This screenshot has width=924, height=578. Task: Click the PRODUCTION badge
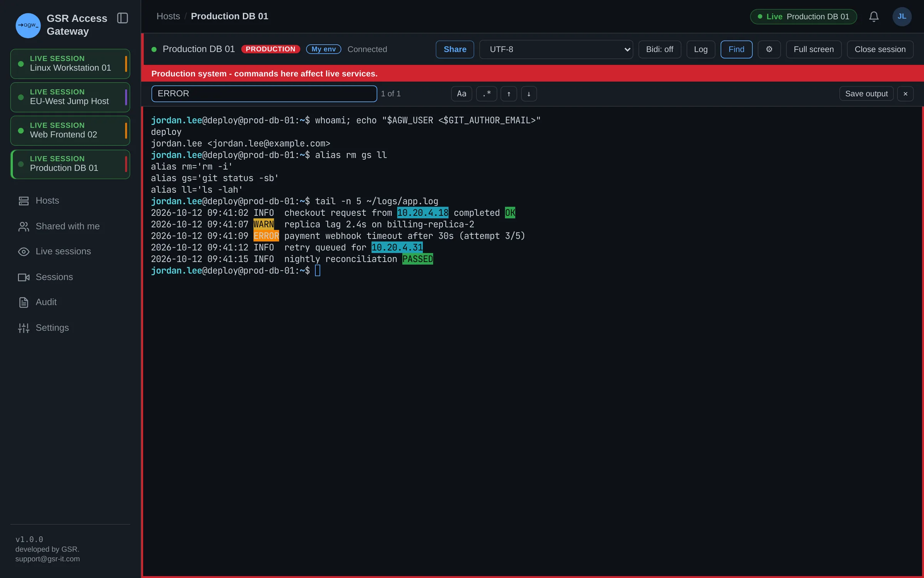click(x=270, y=49)
